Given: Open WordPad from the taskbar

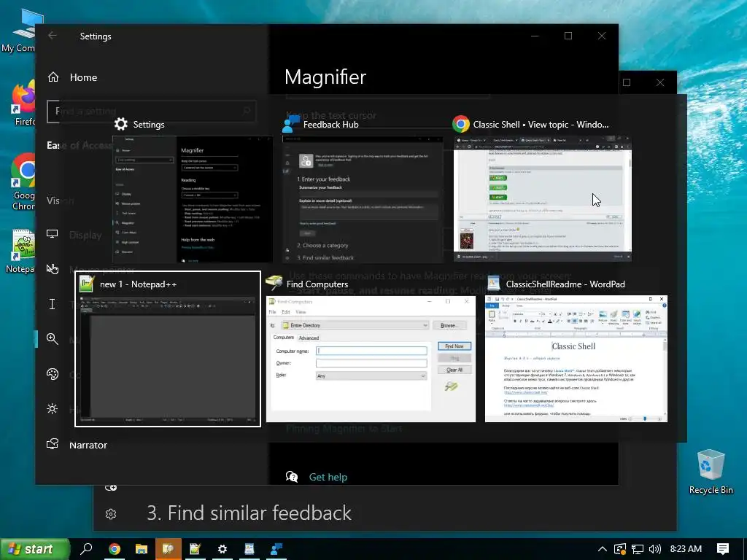Looking at the screenshot, I should pyautogui.click(x=249, y=549).
